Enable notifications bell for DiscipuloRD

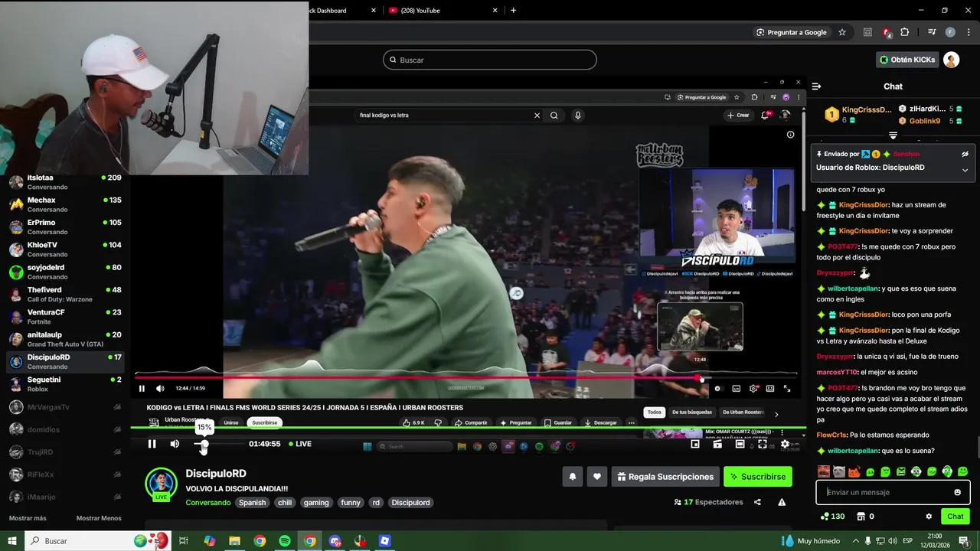click(572, 477)
